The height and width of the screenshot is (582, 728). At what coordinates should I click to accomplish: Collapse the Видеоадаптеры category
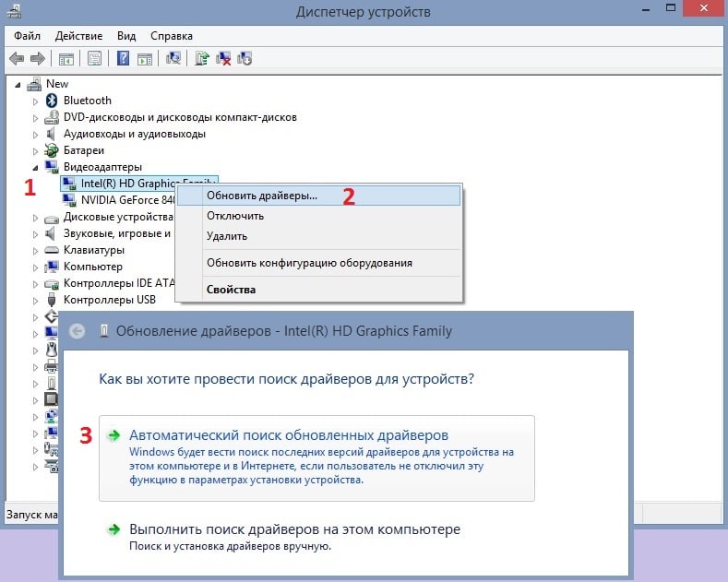point(35,168)
